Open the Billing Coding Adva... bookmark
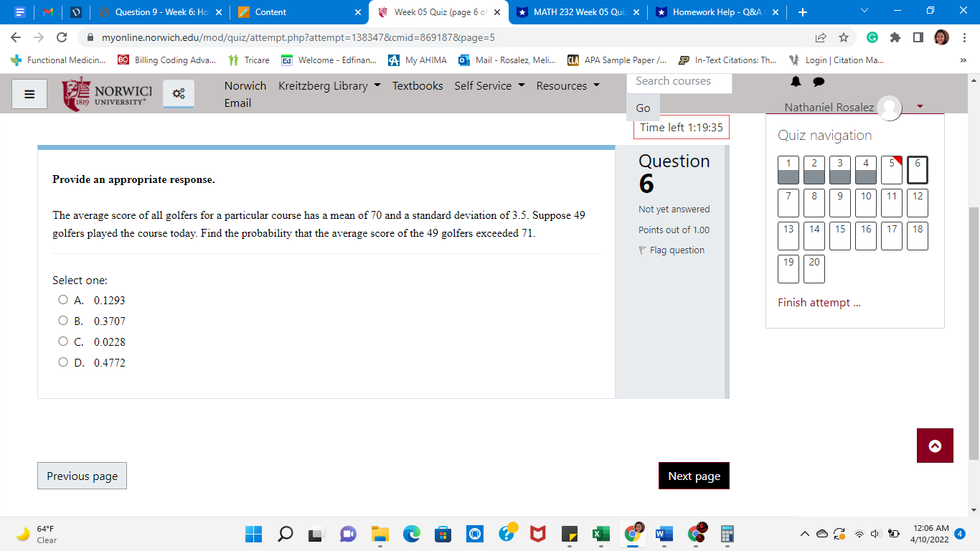 167,60
